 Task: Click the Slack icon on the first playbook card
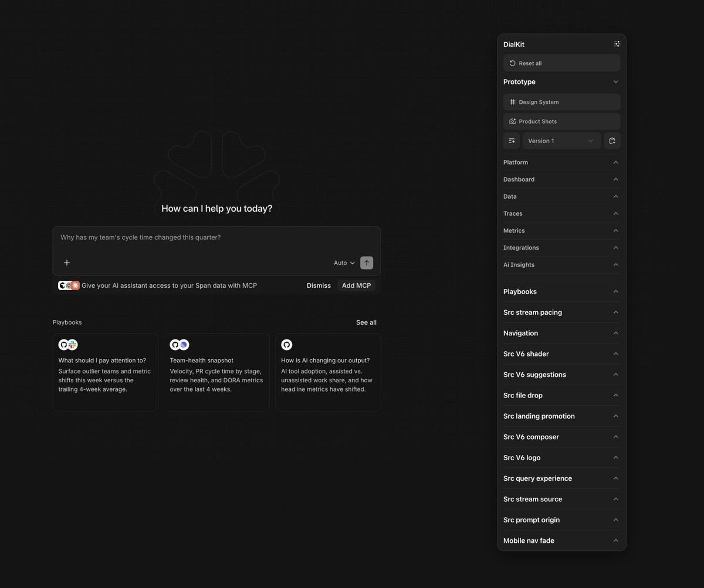tap(73, 345)
